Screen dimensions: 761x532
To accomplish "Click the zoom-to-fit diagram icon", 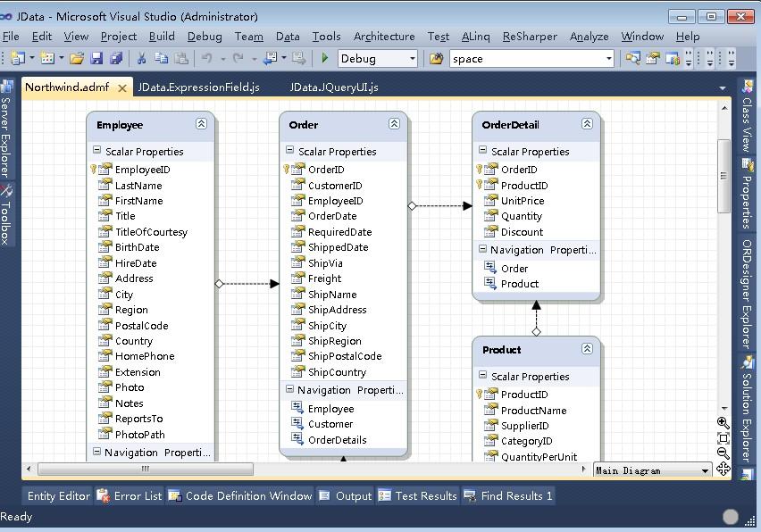I will coord(723,438).
